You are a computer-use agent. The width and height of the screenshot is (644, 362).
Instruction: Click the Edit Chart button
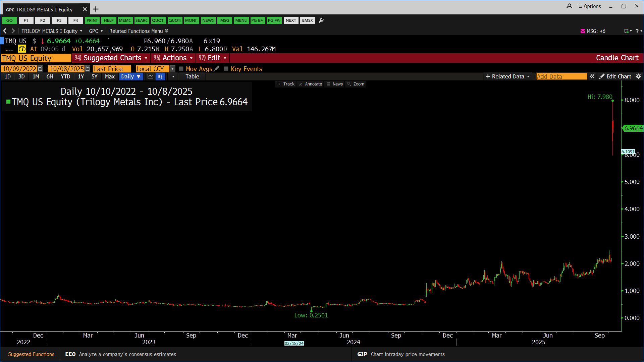tap(615, 76)
